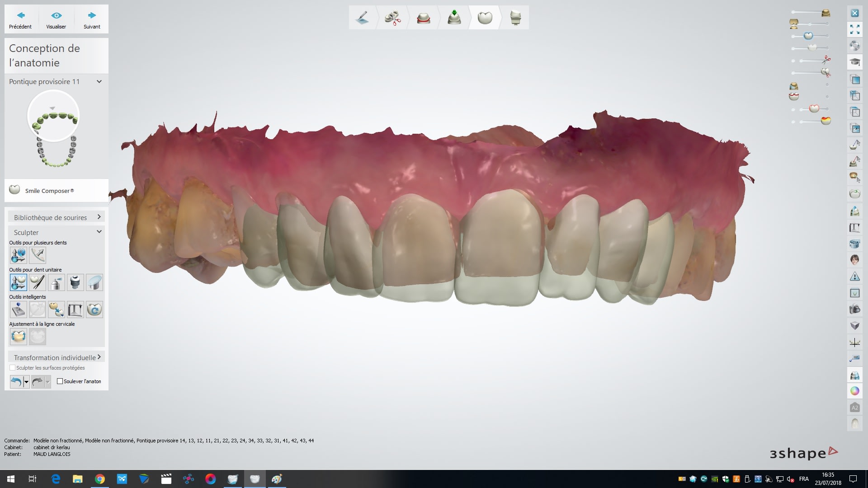Click the FRA language indicator
This screenshot has width=868, height=488.
[804, 479]
